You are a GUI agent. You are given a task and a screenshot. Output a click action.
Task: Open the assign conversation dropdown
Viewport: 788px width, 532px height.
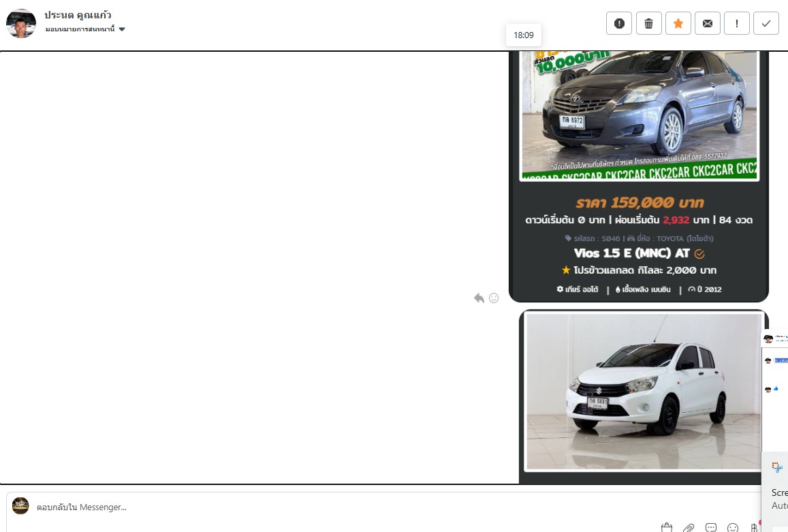85,29
